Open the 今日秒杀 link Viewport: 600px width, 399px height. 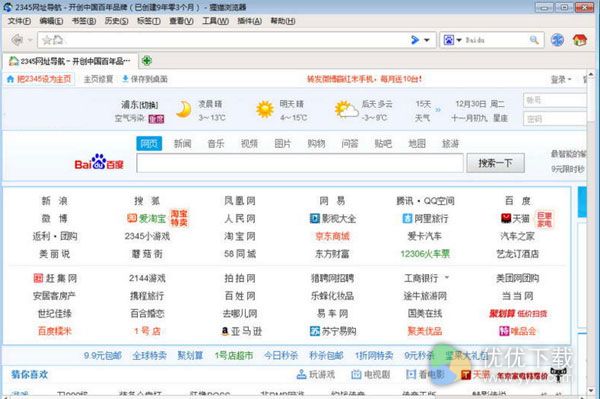[281, 355]
